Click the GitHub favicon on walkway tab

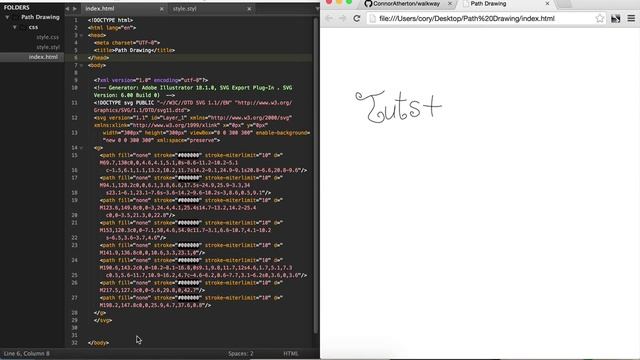pyautogui.click(x=368, y=4)
